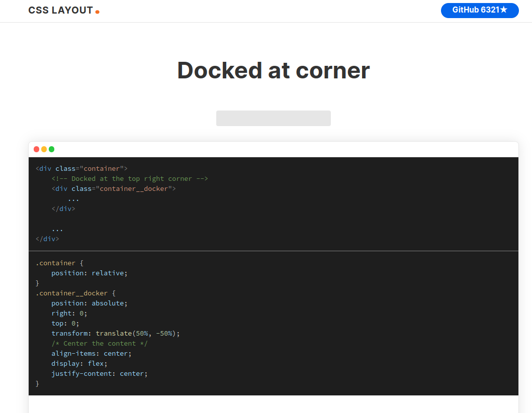The height and width of the screenshot is (413, 532).
Task: Open the GitHub 6321 stars button
Action: (x=479, y=10)
